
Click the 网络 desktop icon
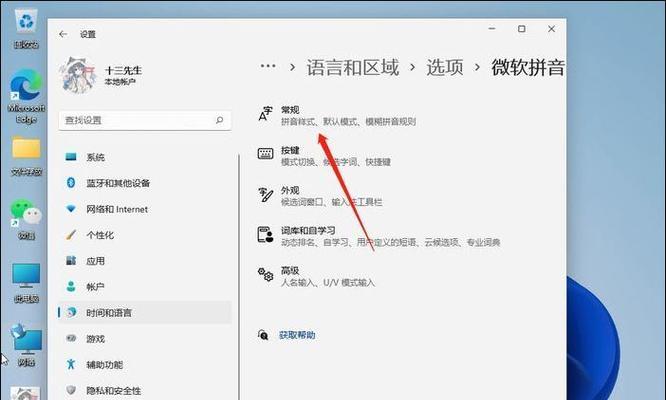(x=26, y=345)
